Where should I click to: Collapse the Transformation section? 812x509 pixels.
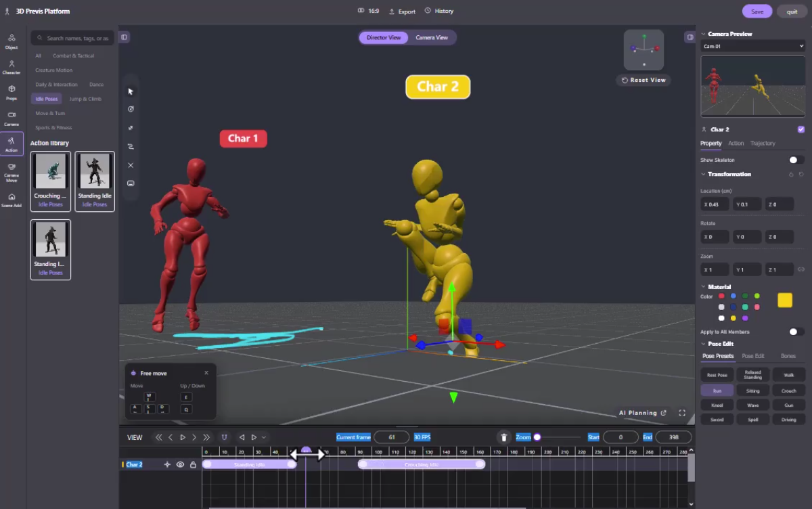click(x=703, y=175)
